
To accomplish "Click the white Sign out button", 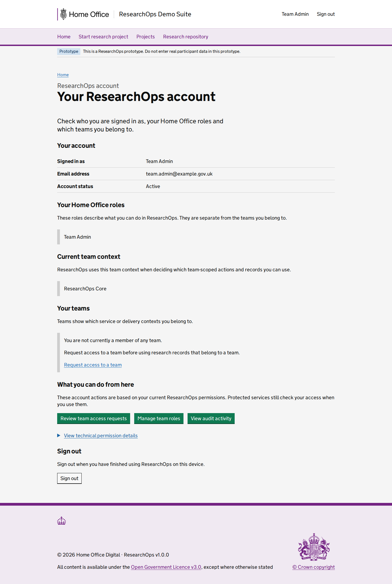I will click(x=69, y=478).
